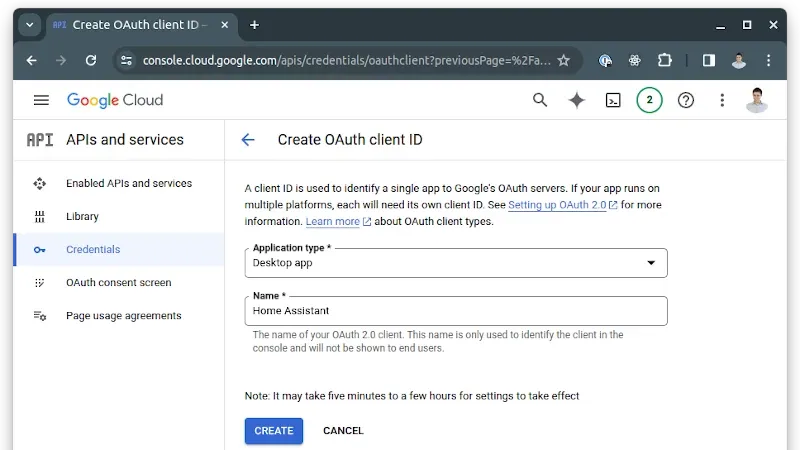Bookmark this page with the star icon

563,61
